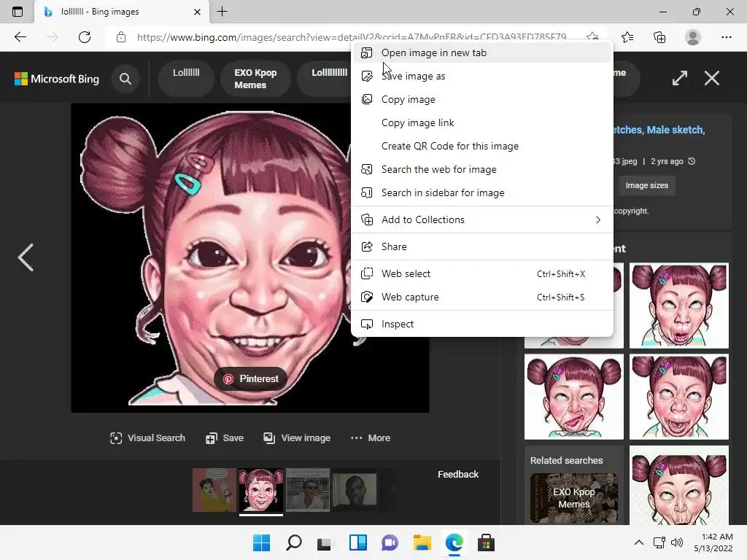The height and width of the screenshot is (560, 747).
Task: Click the profile avatar icon
Action: point(693,37)
